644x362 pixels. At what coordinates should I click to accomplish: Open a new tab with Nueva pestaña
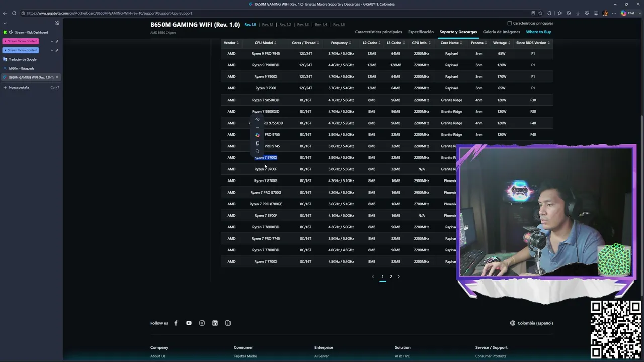tap(31, 87)
